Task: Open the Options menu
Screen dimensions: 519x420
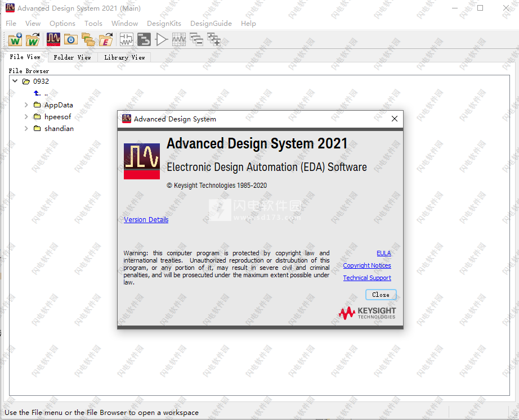Action: tap(62, 24)
